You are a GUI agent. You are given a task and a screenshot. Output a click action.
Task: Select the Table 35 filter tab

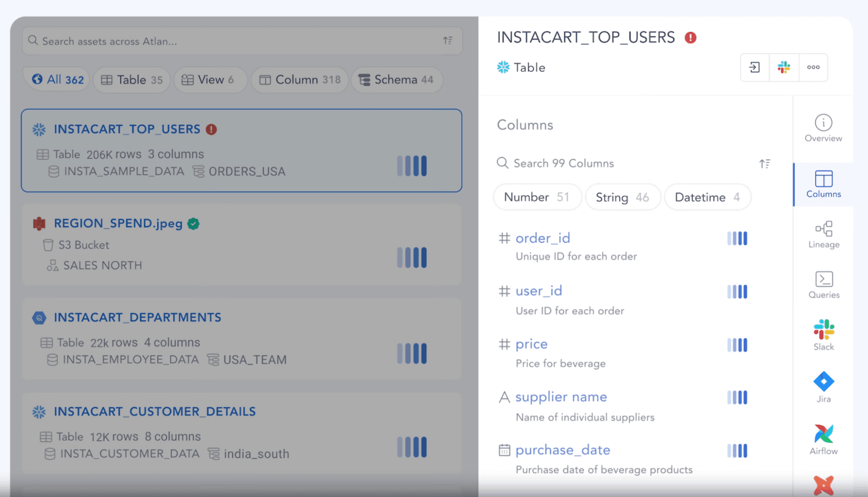click(x=131, y=80)
